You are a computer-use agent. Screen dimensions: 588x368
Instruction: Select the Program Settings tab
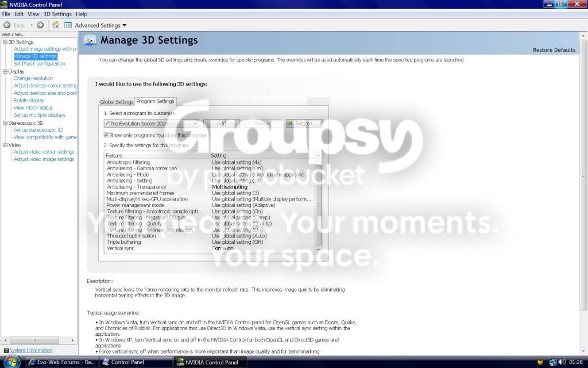[x=155, y=101]
